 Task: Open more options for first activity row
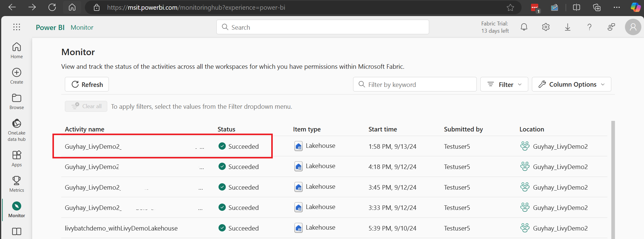click(202, 147)
